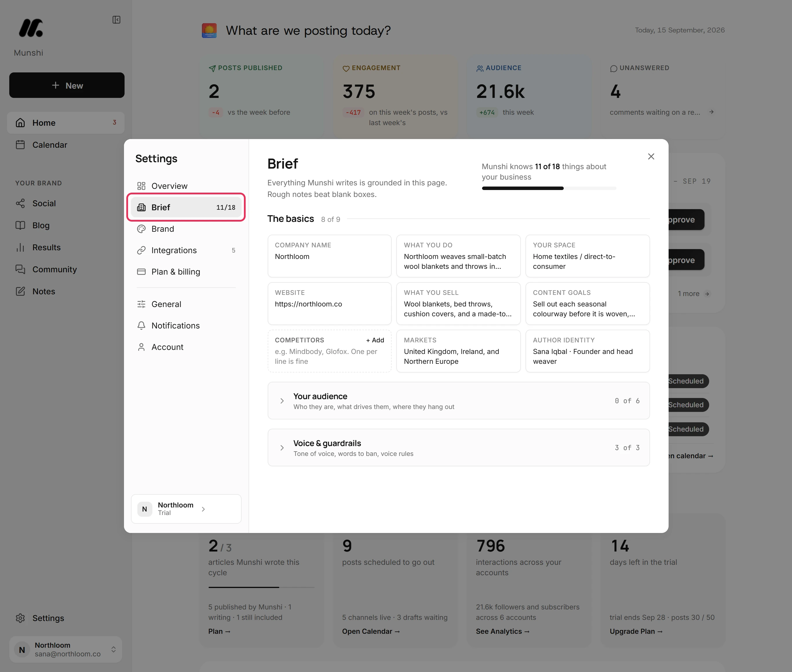Expand the Your audience section
Image resolution: width=792 pixels, height=672 pixels.
pos(458,401)
